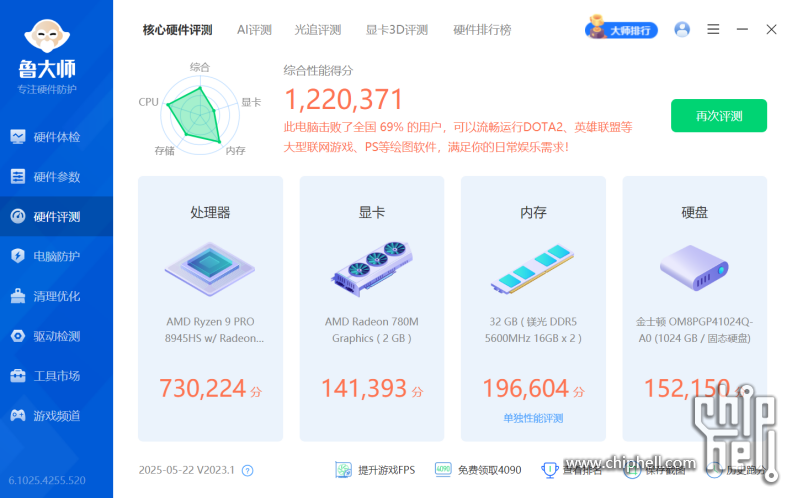The image size is (792, 498).
Task: Click the memory stick illustration
Action: click(x=532, y=269)
